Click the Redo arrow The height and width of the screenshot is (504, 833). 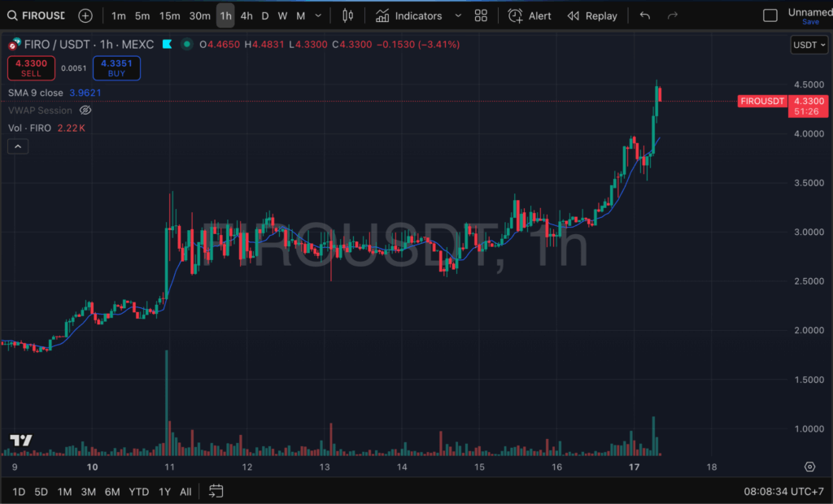tap(672, 15)
